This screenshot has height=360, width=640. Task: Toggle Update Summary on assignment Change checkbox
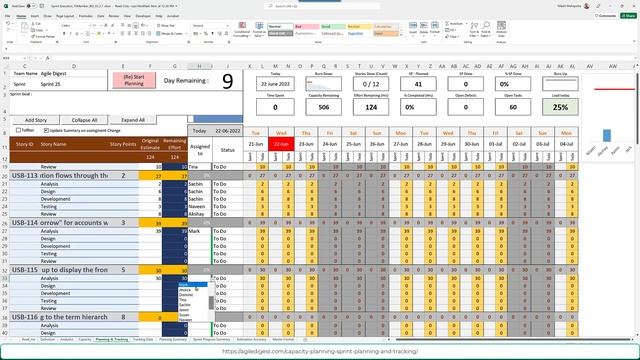(46, 130)
